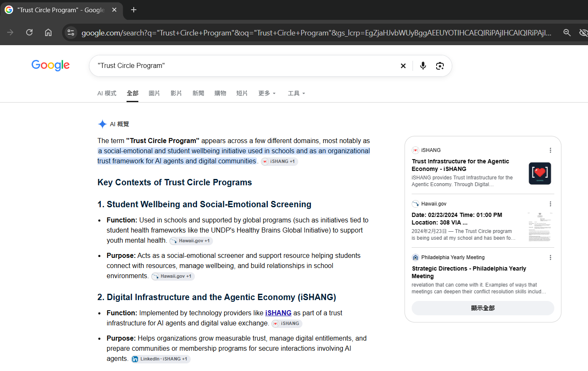The height and width of the screenshot is (371, 588).
Task: Click iSHANG chip after digital value exchange
Action: pos(287,323)
